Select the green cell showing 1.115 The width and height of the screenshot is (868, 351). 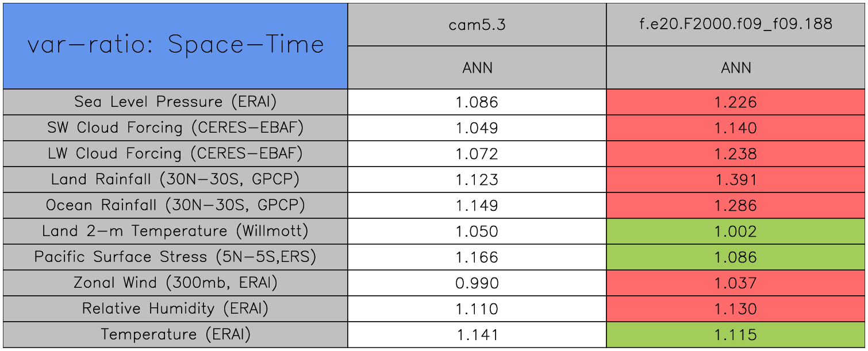[736, 335]
